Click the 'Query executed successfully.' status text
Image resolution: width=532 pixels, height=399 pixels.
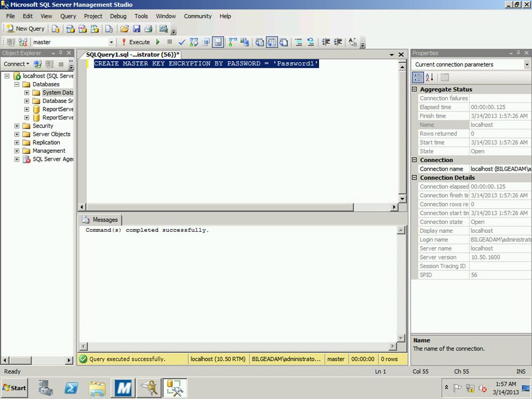[x=127, y=359]
